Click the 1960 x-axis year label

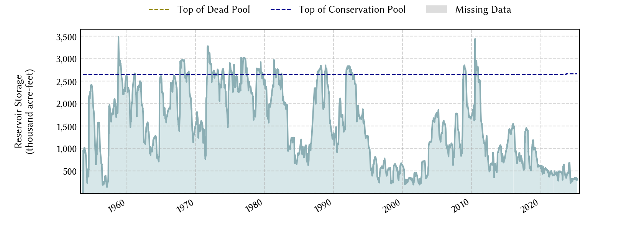tap(116, 206)
